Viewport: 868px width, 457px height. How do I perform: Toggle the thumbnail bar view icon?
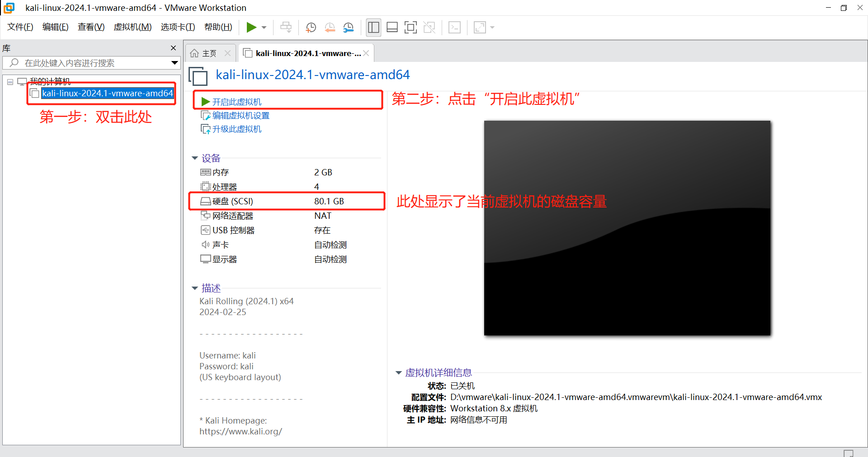tap(392, 28)
